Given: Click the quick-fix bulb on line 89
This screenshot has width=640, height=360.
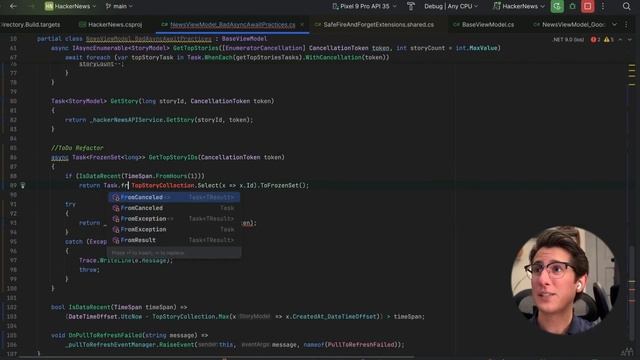Looking at the screenshot, I should (x=23, y=185).
